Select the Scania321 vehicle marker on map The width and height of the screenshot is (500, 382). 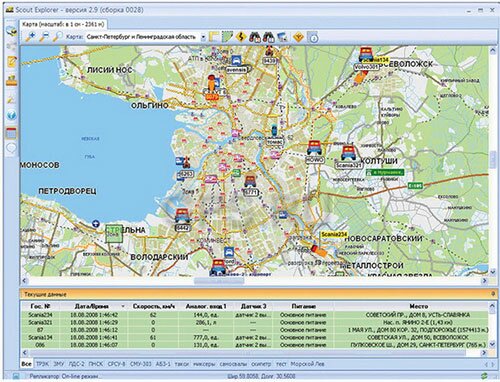(x=348, y=154)
